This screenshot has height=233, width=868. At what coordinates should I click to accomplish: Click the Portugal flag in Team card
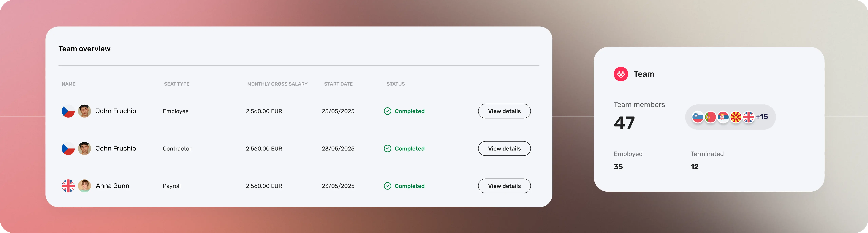tap(710, 117)
